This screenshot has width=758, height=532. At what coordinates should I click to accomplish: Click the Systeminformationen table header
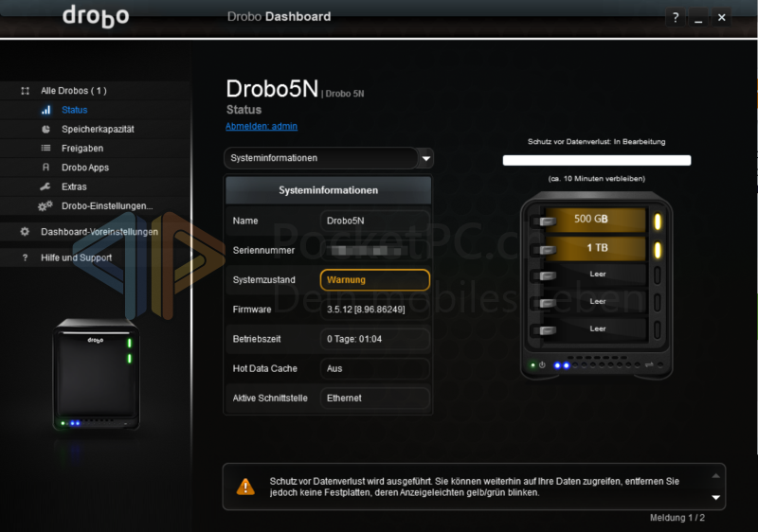click(328, 190)
